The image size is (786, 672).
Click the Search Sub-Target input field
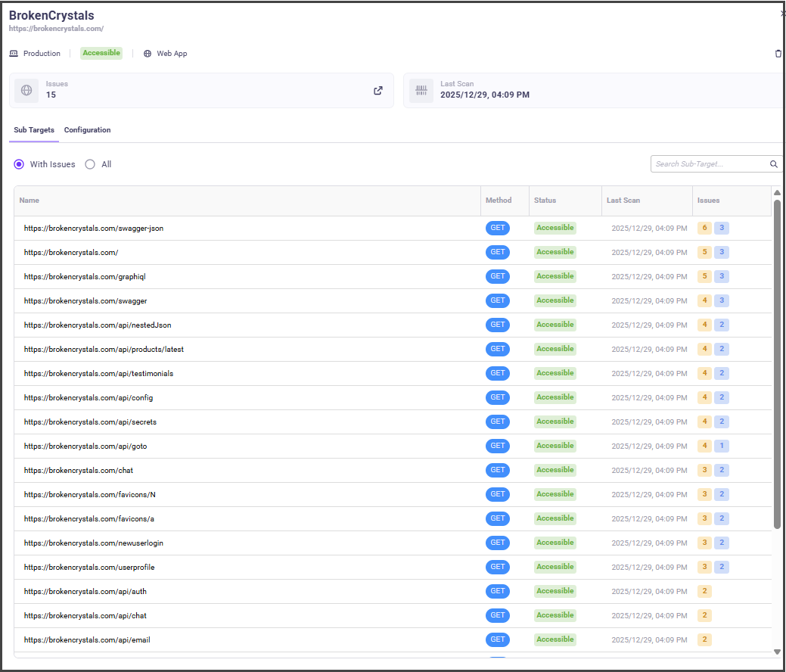(709, 164)
